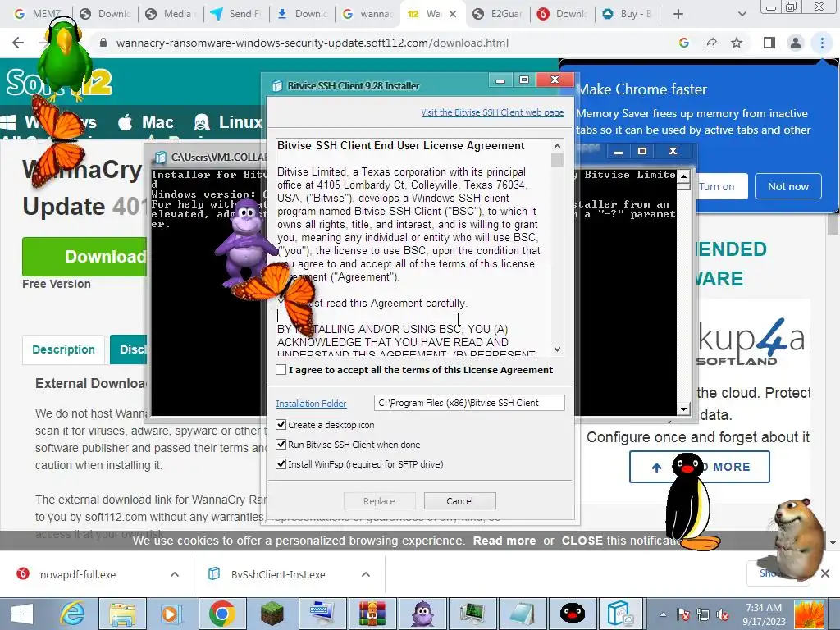Click the installation folder path field
This screenshot has height=630, width=840.
point(469,403)
